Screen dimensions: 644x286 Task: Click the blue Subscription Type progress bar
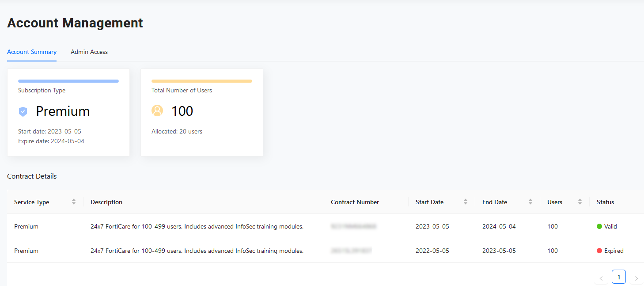(x=68, y=81)
